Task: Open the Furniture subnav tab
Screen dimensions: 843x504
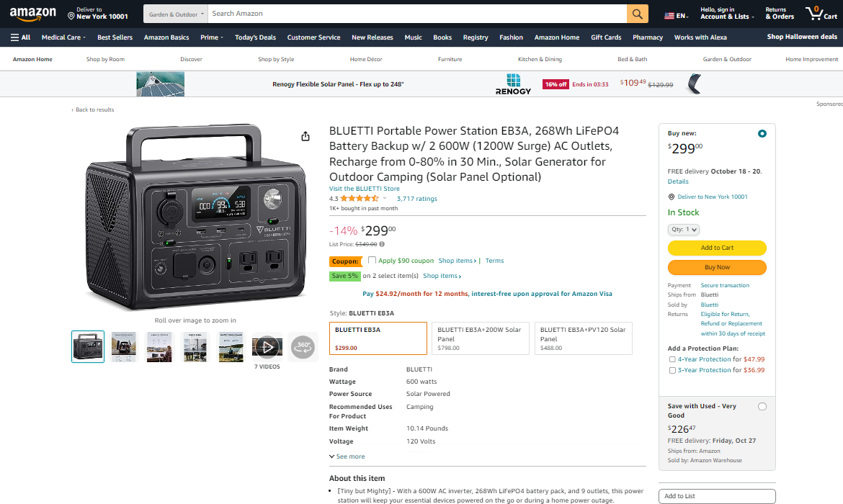Action: coord(450,59)
